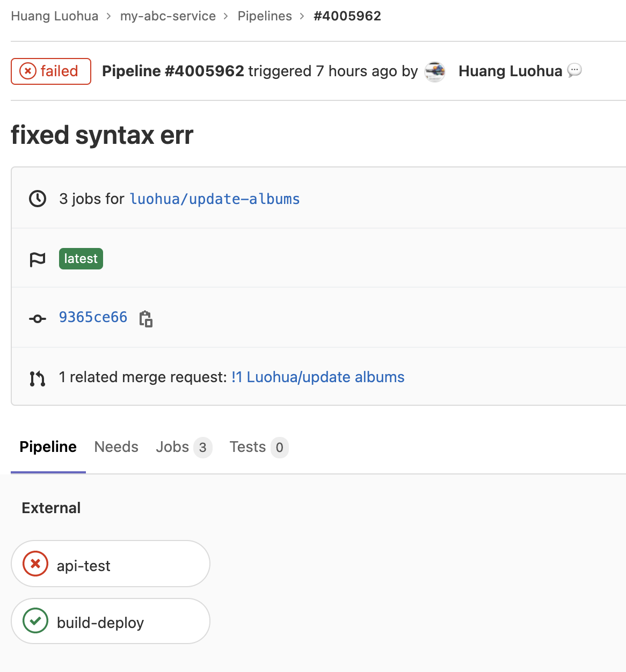Image resolution: width=626 pixels, height=672 pixels.
Task: Click the green latest badge
Action: coord(81,259)
